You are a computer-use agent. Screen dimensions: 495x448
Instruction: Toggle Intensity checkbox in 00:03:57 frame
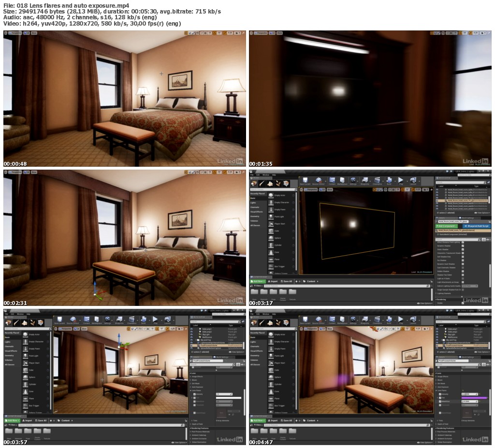pyautogui.click(x=194, y=394)
